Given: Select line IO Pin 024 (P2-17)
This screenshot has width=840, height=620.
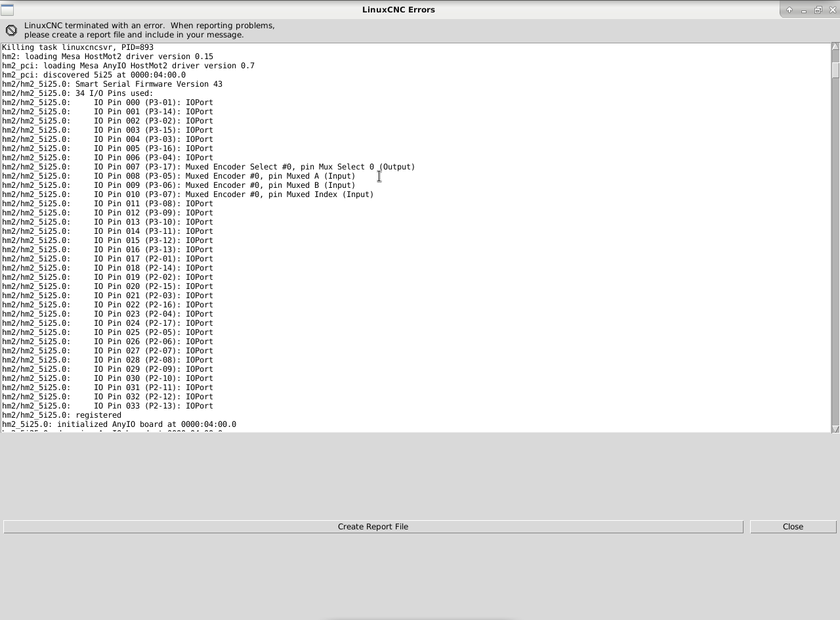Looking at the screenshot, I should (x=108, y=323).
